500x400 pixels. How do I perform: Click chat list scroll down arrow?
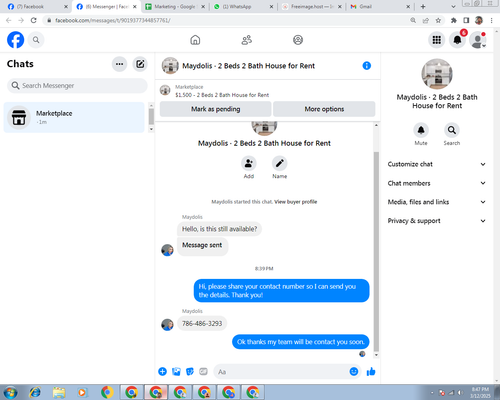(151, 129)
